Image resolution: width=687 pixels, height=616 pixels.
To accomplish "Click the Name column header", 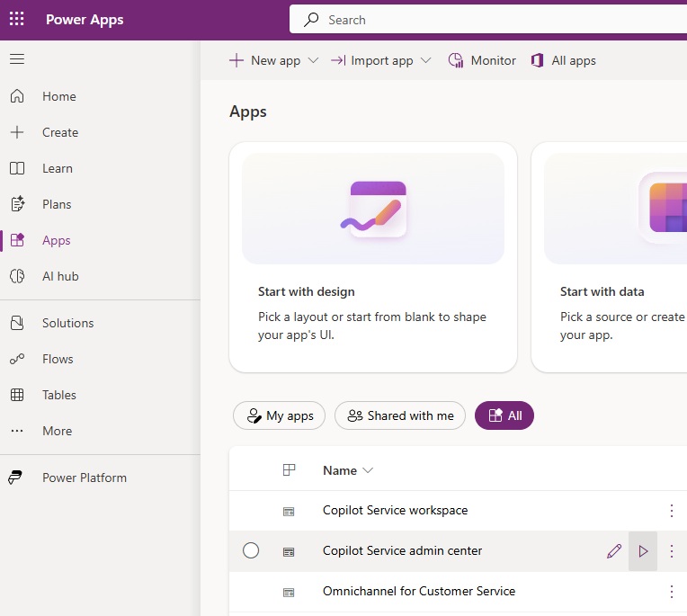I will [x=340, y=470].
